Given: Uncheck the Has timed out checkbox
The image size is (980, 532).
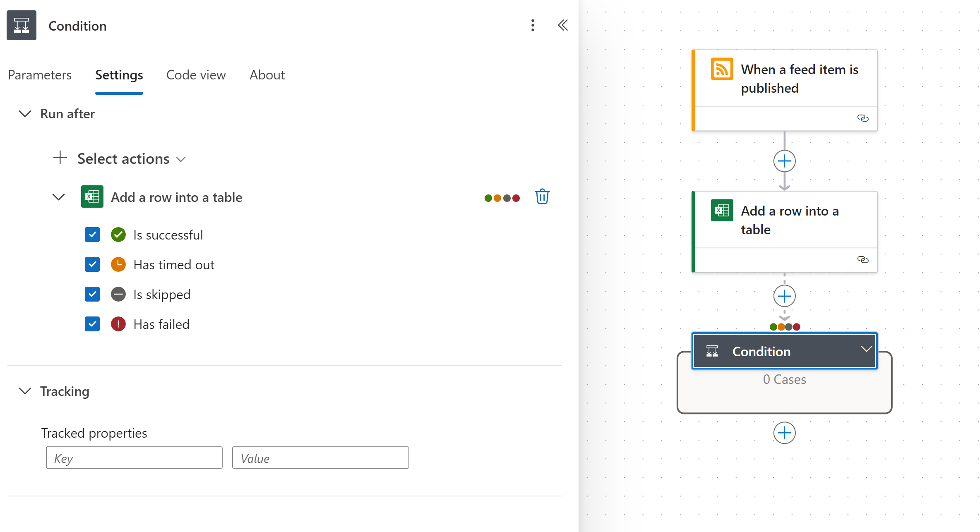Looking at the screenshot, I should pos(92,264).
